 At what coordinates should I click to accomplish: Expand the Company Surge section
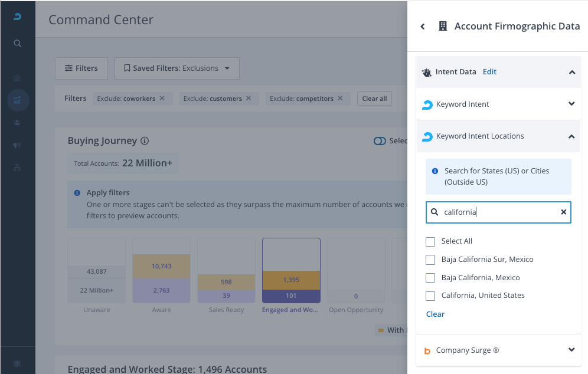point(571,350)
